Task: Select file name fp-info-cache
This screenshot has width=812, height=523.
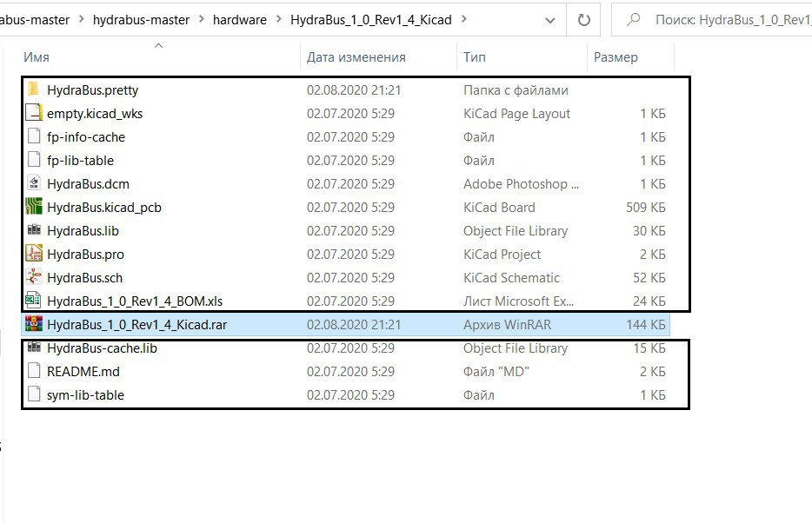Action: coord(85,136)
